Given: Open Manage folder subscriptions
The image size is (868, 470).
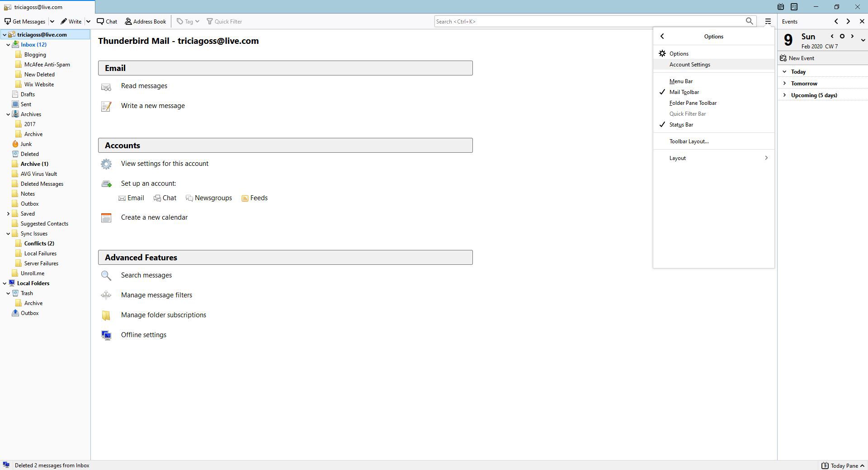Looking at the screenshot, I should tap(163, 315).
